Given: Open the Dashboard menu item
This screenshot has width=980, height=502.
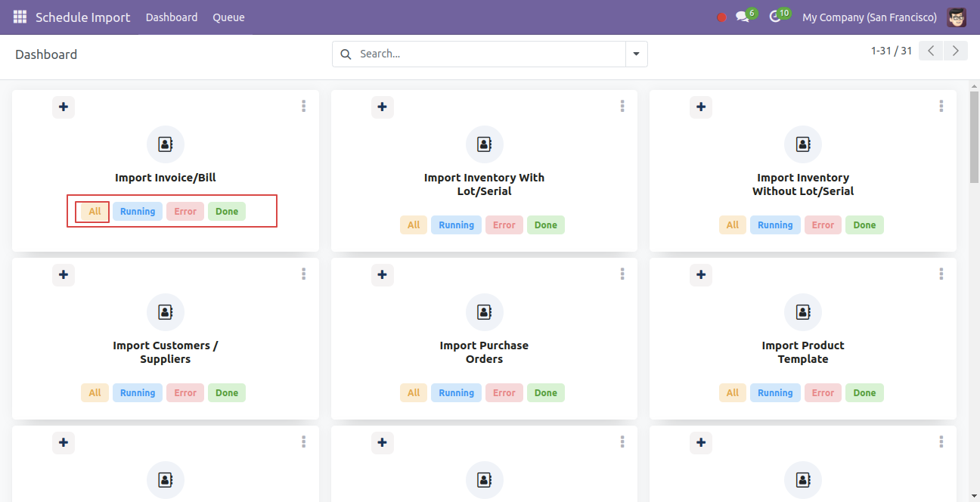Looking at the screenshot, I should coord(172,17).
